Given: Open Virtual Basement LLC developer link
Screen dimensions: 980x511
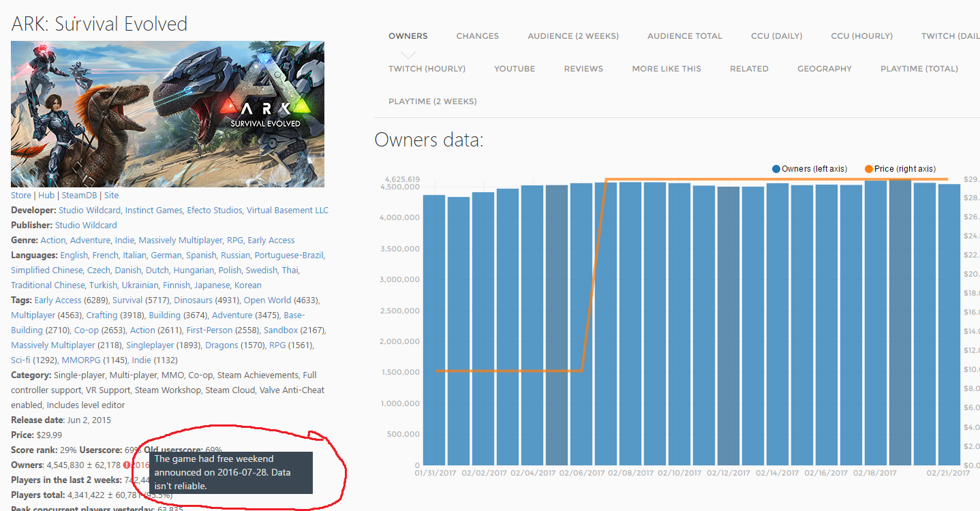Looking at the screenshot, I should point(288,211).
